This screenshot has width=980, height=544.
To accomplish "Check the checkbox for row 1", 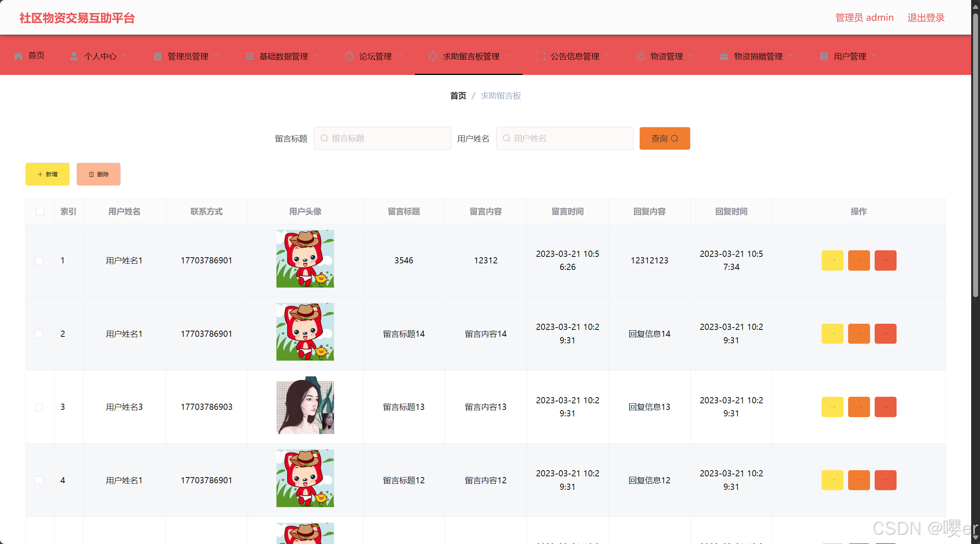I will point(39,261).
